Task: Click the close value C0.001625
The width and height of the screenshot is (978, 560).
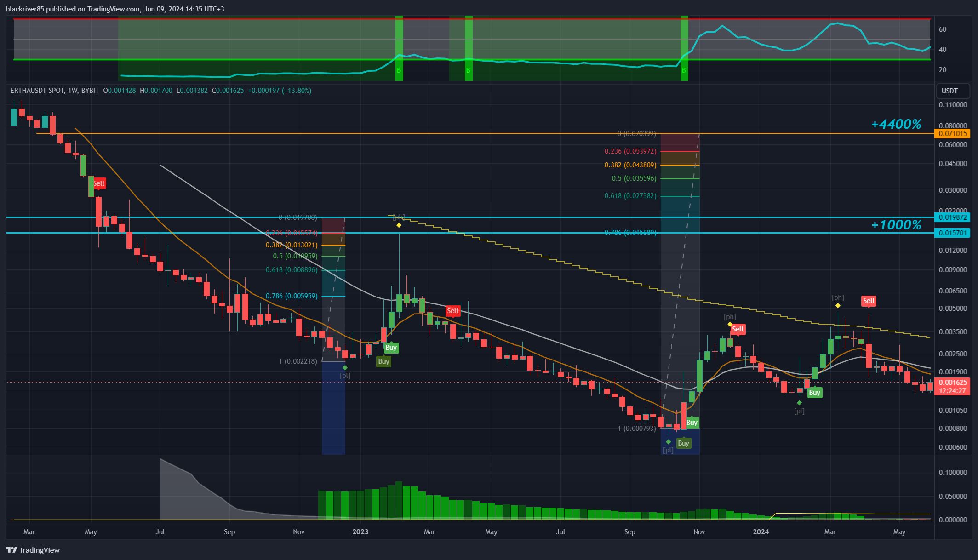Action: 228,91
